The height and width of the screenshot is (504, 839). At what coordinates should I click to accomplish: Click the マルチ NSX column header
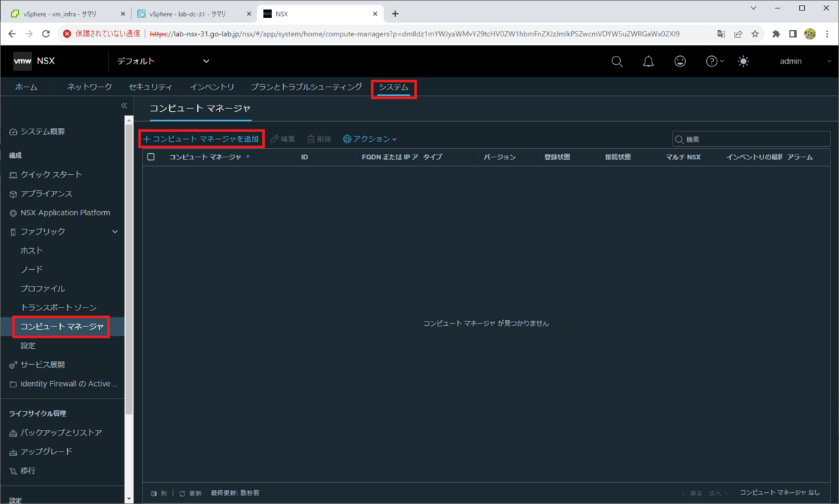[x=683, y=157]
